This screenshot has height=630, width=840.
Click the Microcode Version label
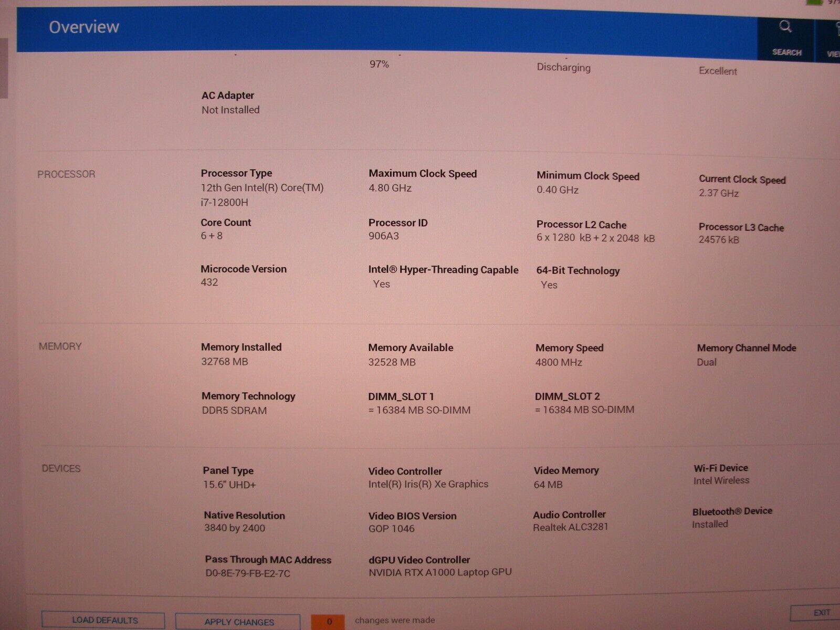[x=244, y=269]
